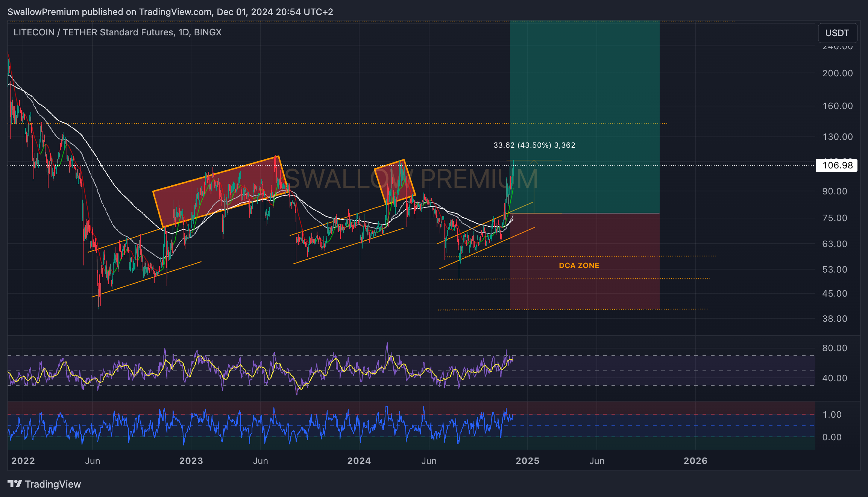This screenshot has height=497, width=868.
Task: Click the DCA ZONE label
Action: (x=579, y=265)
